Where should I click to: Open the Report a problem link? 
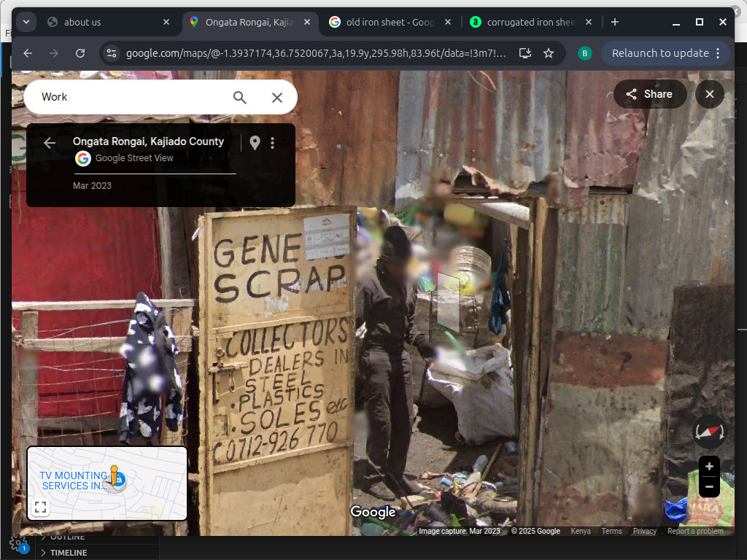coord(694,531)
